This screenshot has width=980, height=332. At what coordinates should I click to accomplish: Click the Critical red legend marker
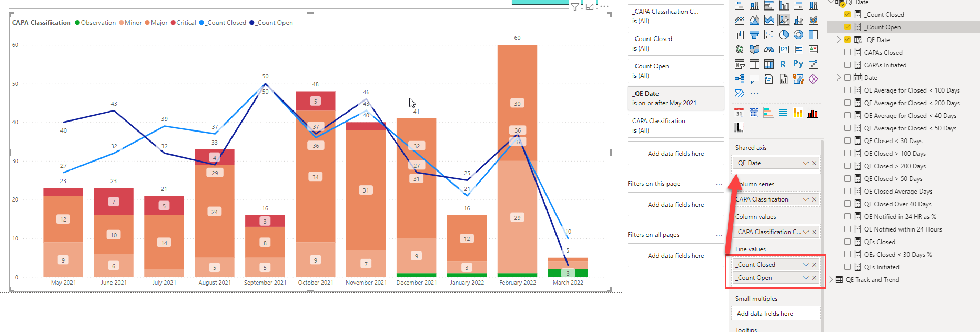[173, 23]
